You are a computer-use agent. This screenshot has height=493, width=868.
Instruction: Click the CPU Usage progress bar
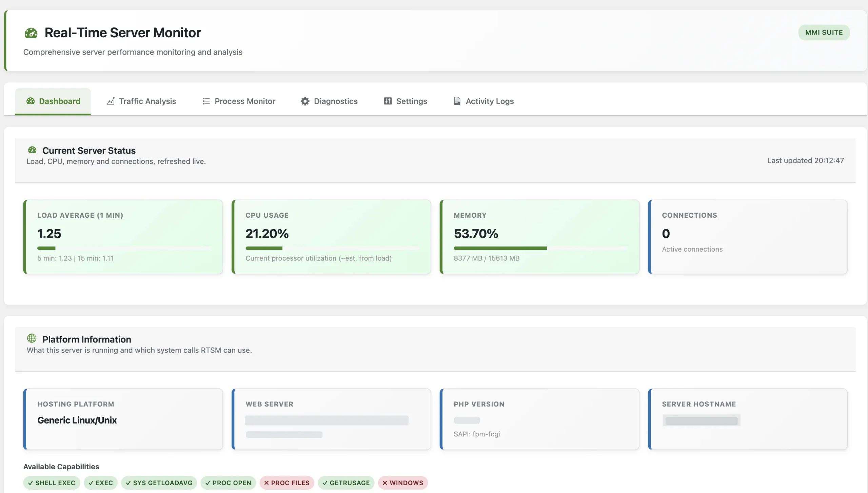[x=333, y=248]
